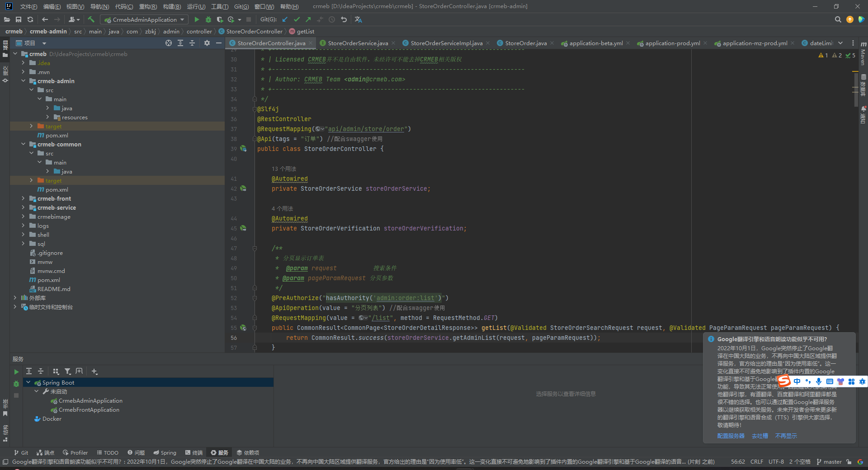Click the editor warnings inspection indicator
This screenshot has height=470, width=868.
pyautogui.click(x=836, y=55)
